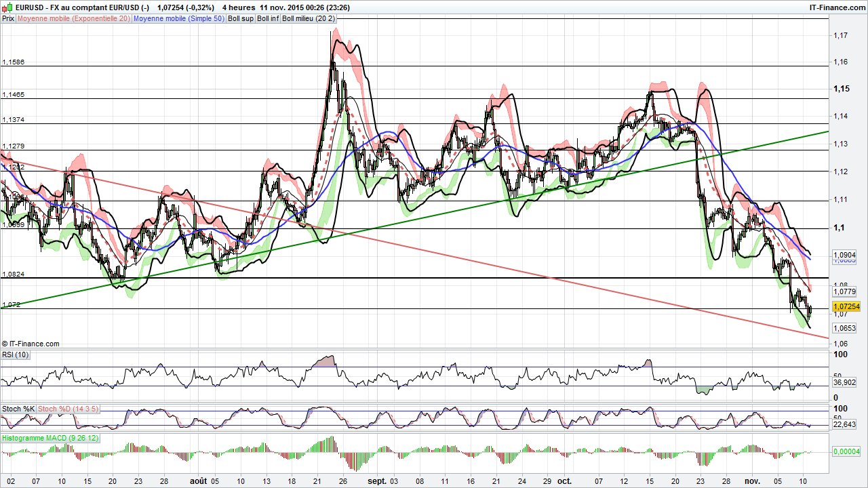Click the 1,0904 price tag on the axis

[843, 254]
